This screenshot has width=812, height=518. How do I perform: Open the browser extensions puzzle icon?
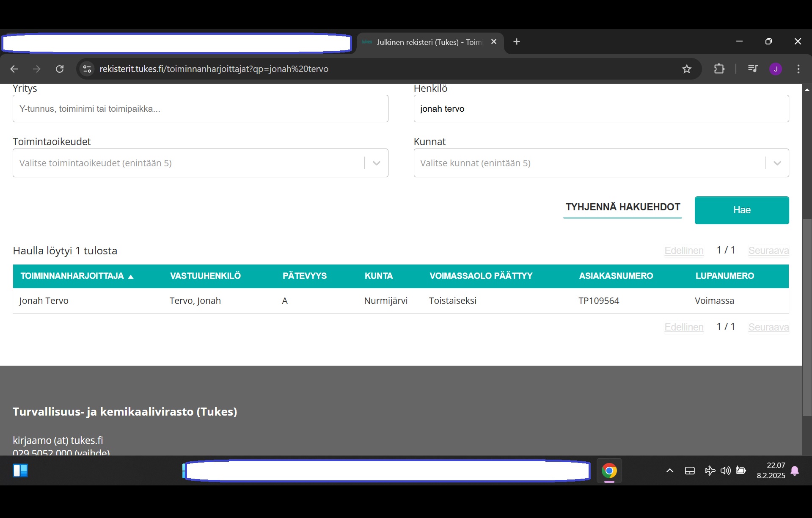pos(719,69)
